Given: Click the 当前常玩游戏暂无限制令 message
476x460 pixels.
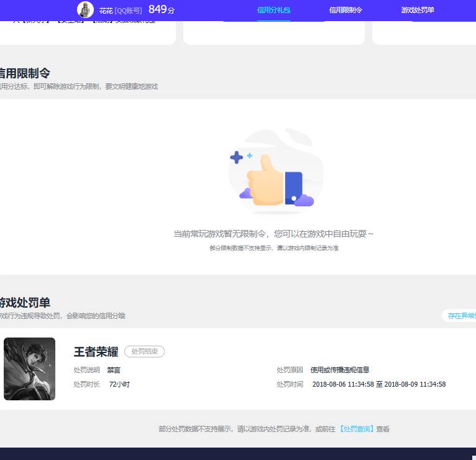Looking at the screenshot, I should coord(273,234).
